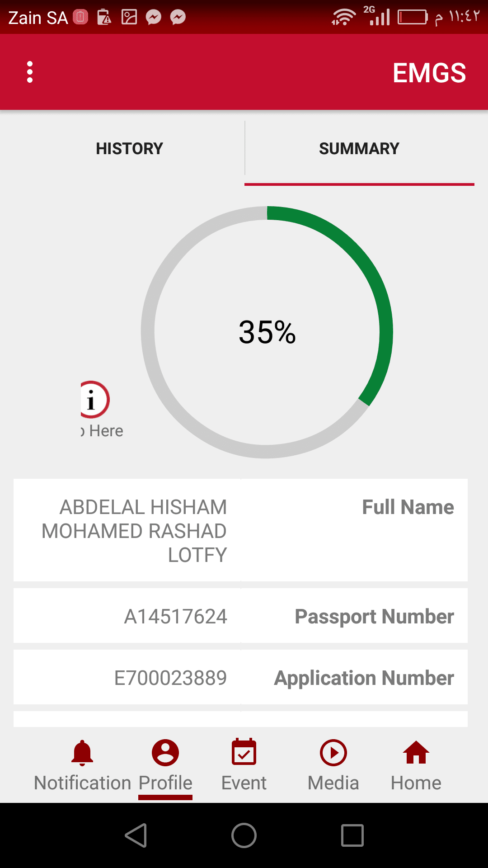Tap the Media play icon

333,753
